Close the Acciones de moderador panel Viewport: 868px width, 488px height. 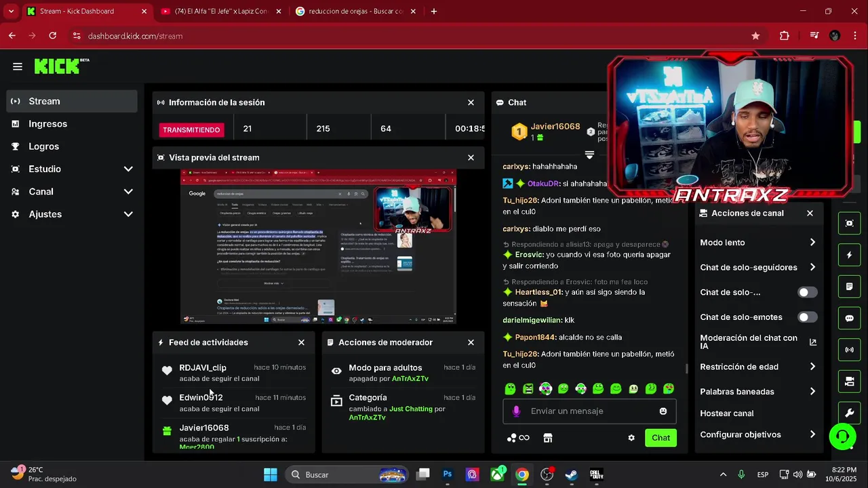[471, 342]
